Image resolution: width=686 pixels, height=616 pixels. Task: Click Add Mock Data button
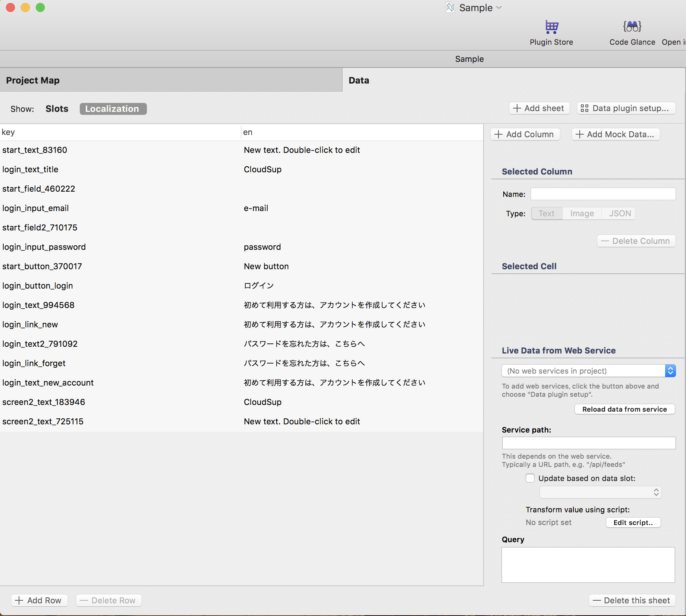(616, 134)
